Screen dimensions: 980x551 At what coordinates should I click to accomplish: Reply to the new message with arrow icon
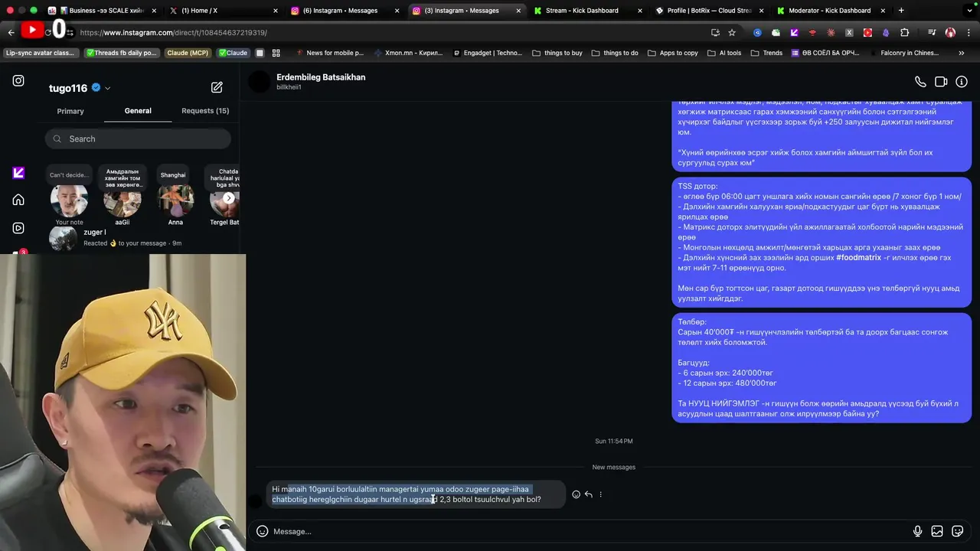tap(588, 494)
